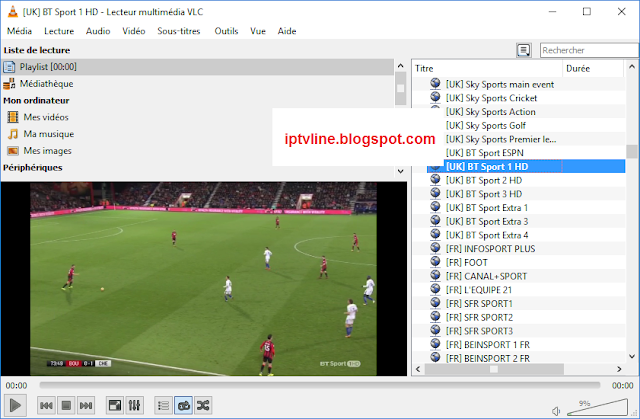
Task: Select Médiathèque in sidebar
Action: tap(47, 84)
